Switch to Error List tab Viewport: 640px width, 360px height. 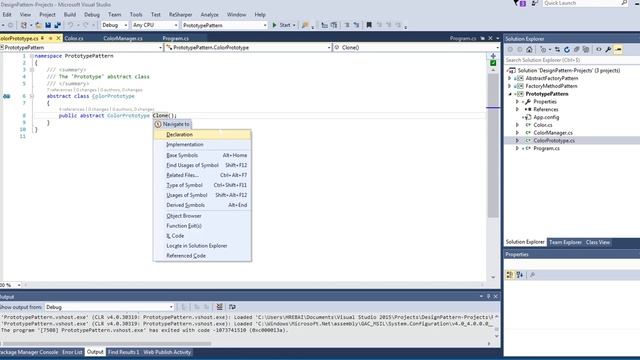click(x=72, y=352)
